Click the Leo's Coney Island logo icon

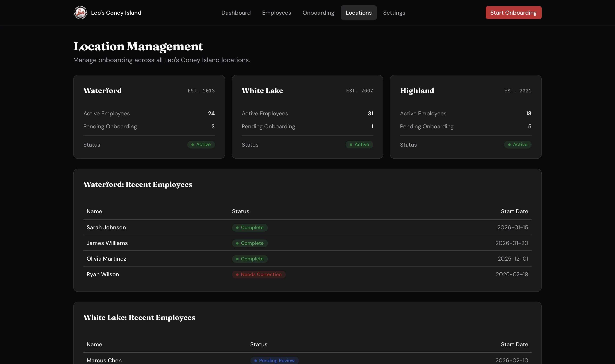tap(81, 13)
